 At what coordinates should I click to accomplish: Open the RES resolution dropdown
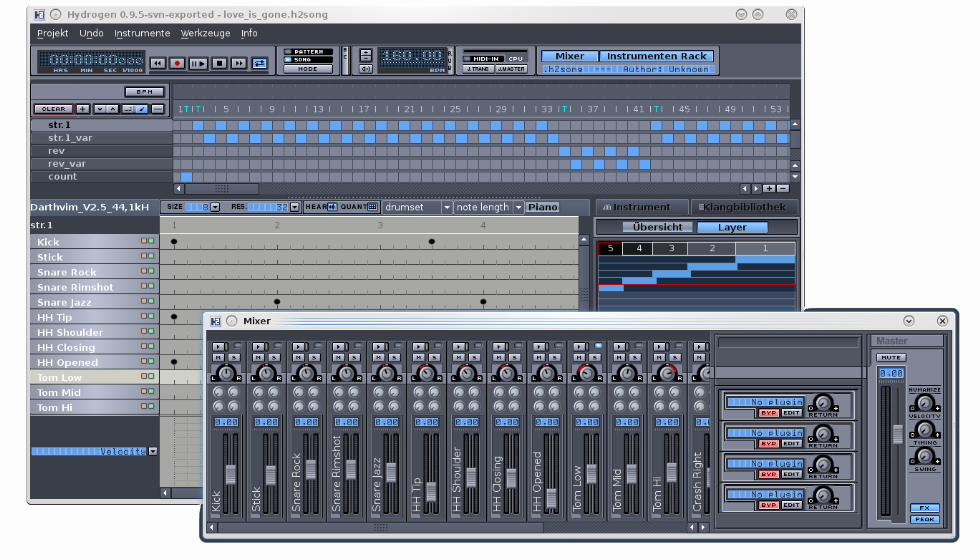click(294, 207)
